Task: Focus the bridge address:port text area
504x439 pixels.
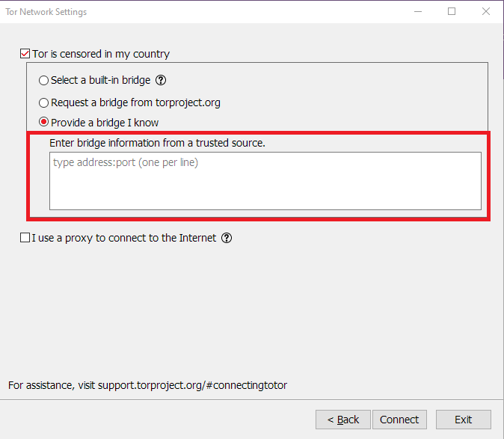Action: point(265,181)
